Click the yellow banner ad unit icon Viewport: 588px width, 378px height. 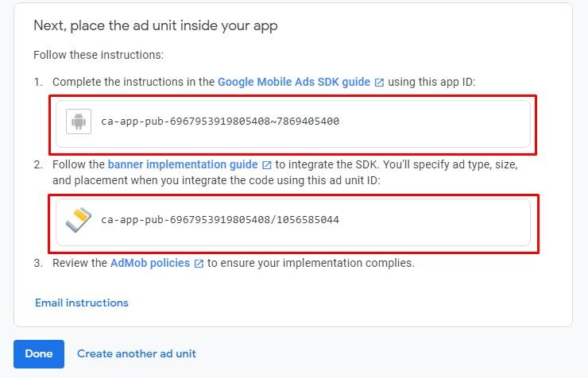(78, 219)
